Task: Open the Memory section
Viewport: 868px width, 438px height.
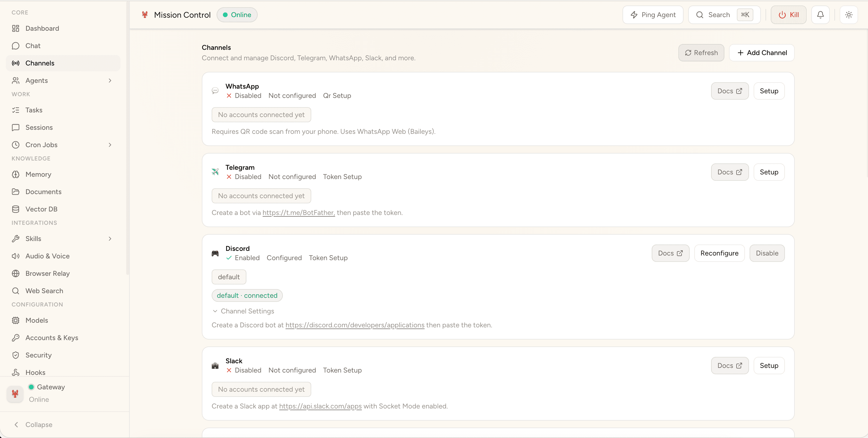Action: (x=39, y=174)
